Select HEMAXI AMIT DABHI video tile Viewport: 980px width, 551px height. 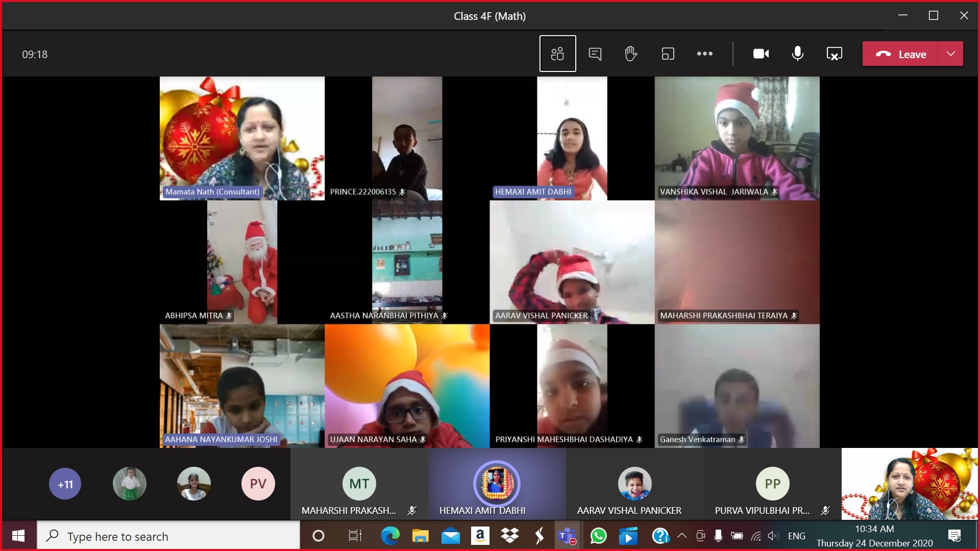coord(572,138)
